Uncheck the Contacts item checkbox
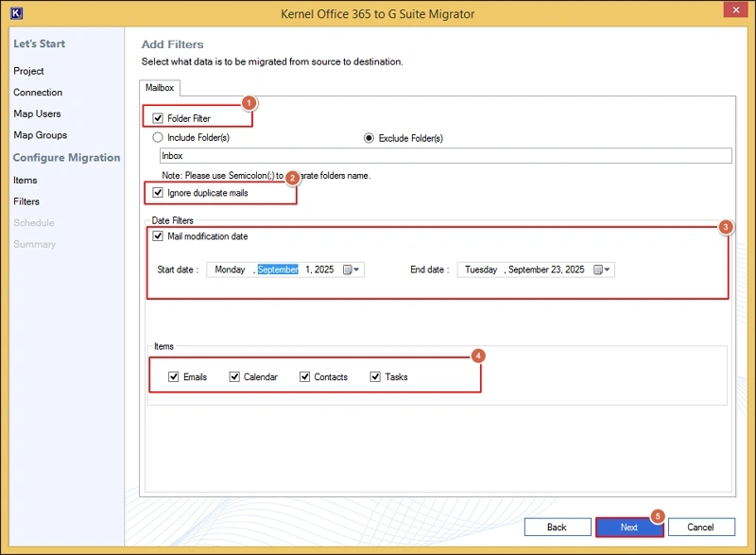756x555 pixels. click(x=305, y=376)
